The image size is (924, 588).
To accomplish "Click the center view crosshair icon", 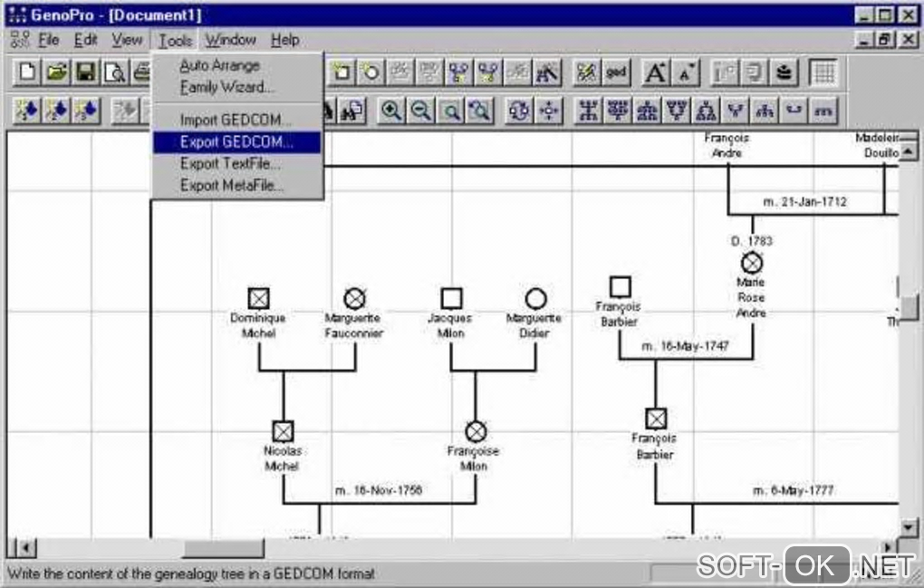I will tap(549, 111).
